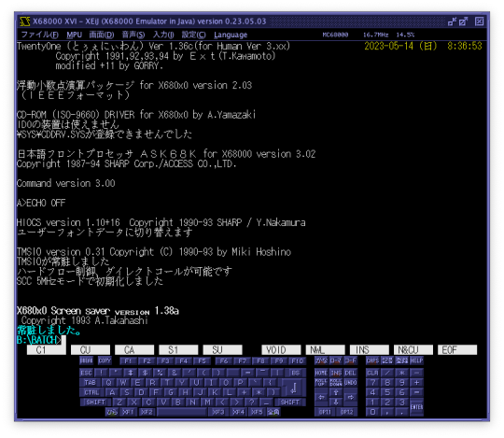Click the space bar key
This screenshot has height=438, width=504.
[x=182, y=412]
